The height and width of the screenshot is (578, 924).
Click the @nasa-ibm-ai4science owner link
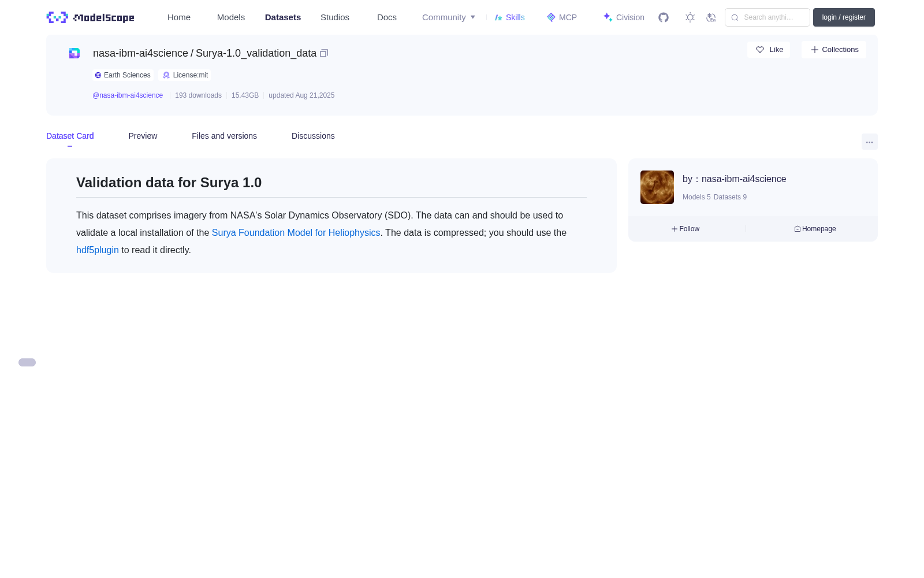[x=128, y=95]
